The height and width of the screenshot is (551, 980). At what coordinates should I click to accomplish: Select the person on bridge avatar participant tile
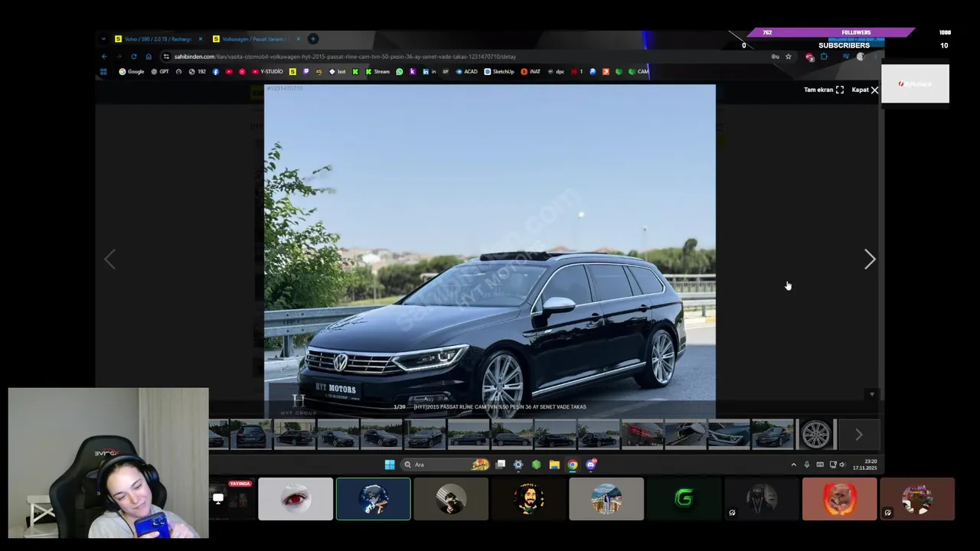click(x=606, y=499)
